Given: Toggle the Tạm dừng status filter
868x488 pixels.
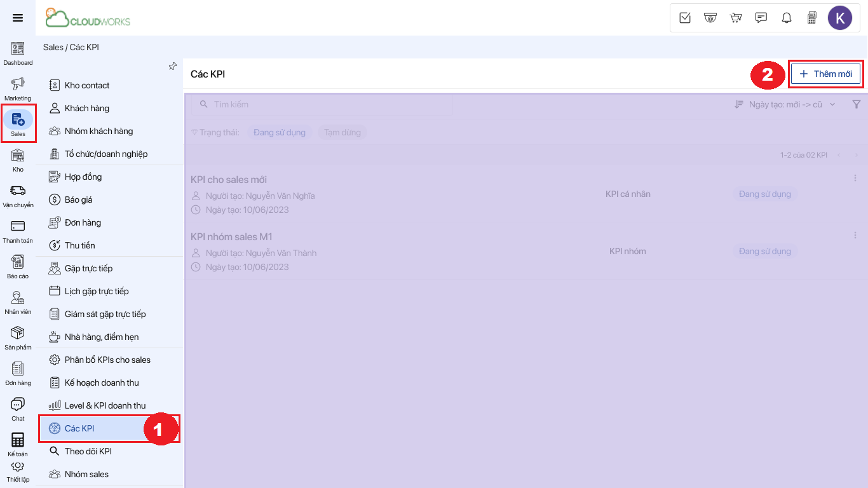Looking at the screenshot, I should click(342, 132).
